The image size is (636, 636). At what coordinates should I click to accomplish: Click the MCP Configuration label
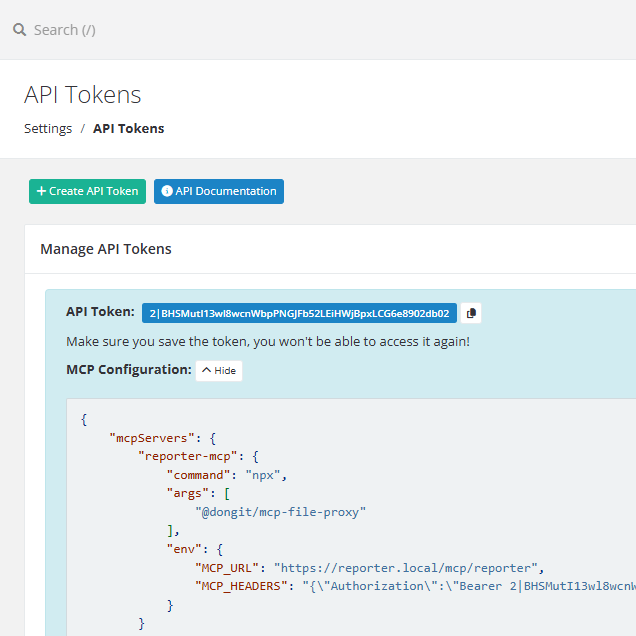click(x=128, y=370)
